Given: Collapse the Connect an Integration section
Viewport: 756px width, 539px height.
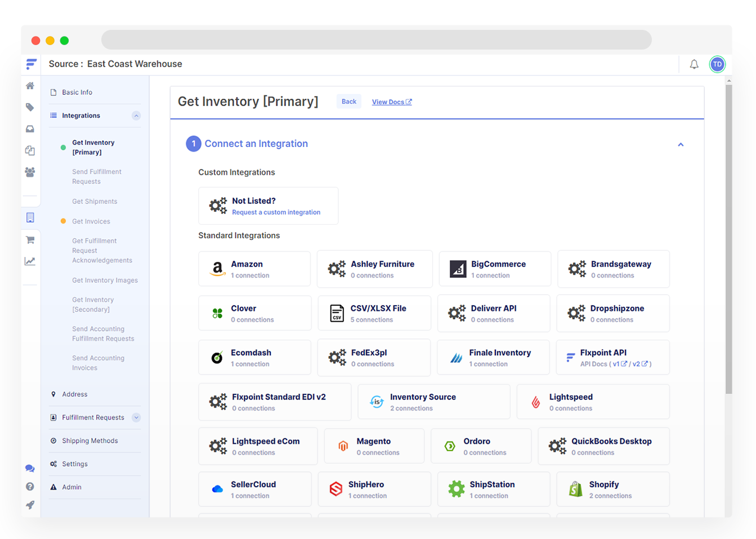Looking at the screenshot, I should click(681, 145).
